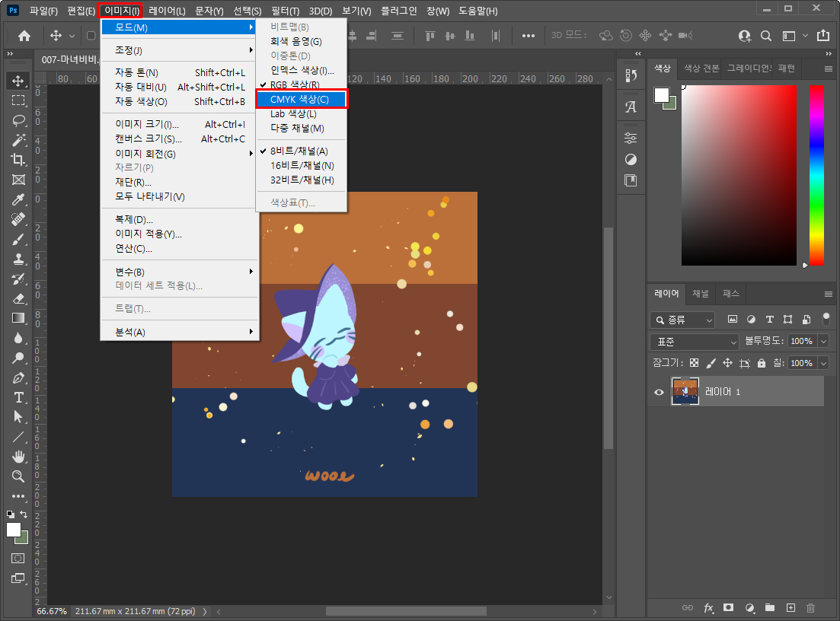
Task: Click 자동 톤(N) menu entry
Action: pos(180,72)
